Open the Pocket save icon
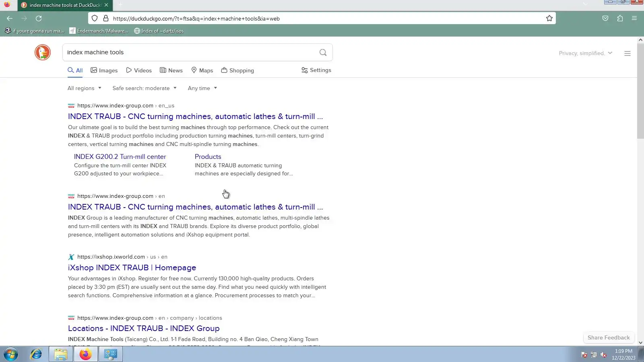 (605, 19)
